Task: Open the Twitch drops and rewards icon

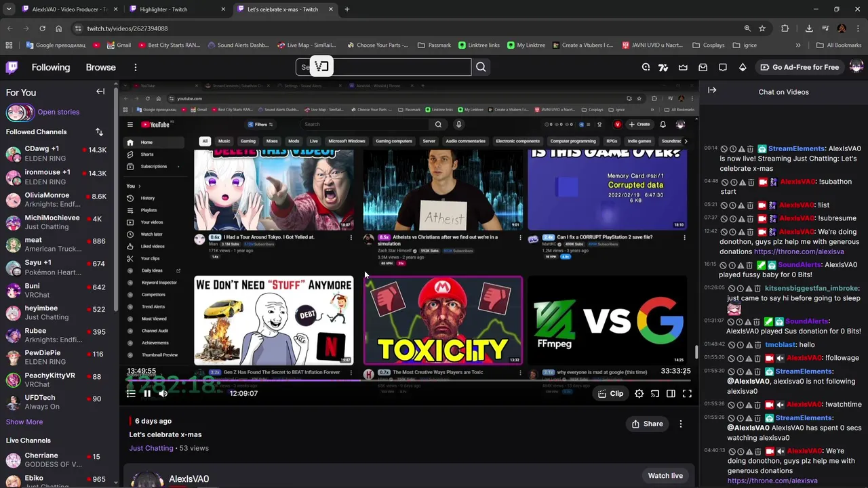Action: point(646,67)
